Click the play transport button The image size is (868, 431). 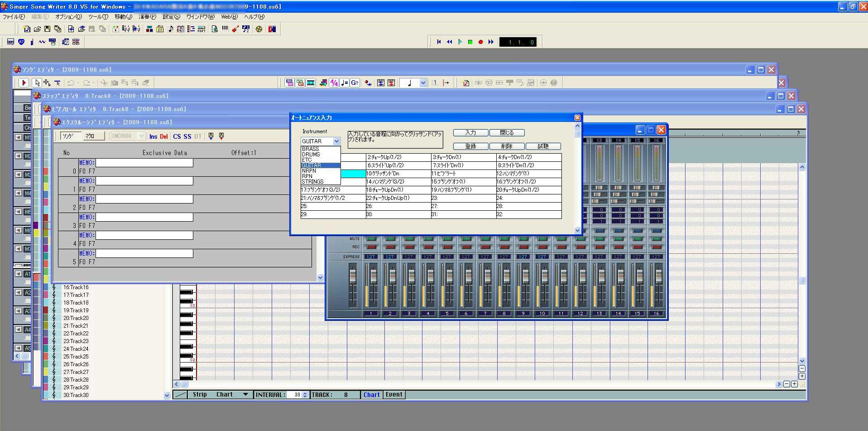point(460,42)
